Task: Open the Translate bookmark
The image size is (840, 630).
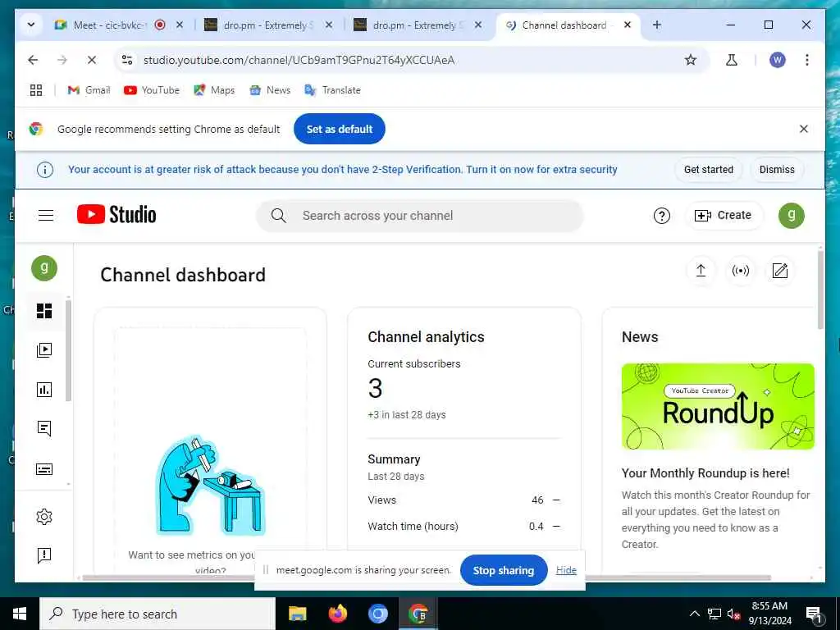Action: (x=333, y=90)
